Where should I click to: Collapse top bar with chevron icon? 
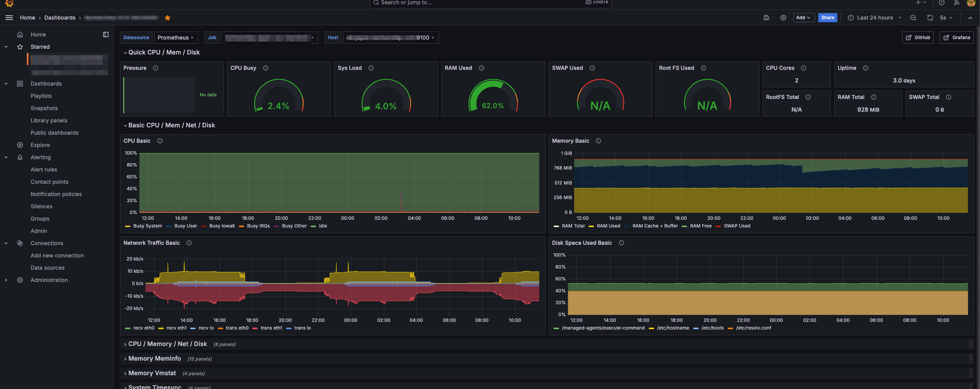970,18
